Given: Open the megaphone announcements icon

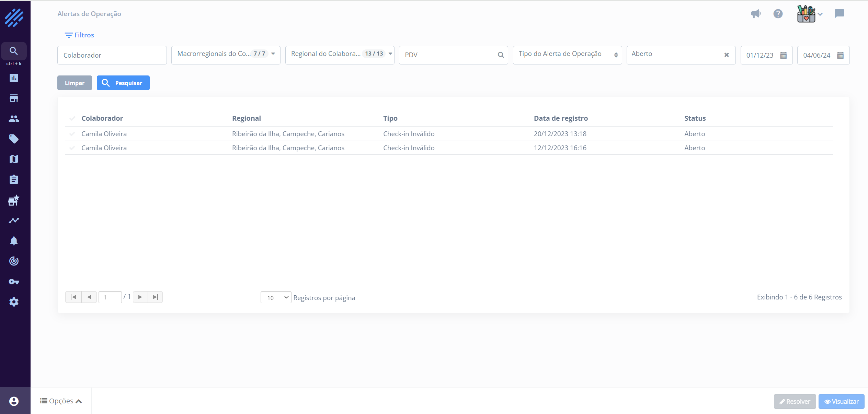Looking at the screenshot, I should (x=755, y=14).
